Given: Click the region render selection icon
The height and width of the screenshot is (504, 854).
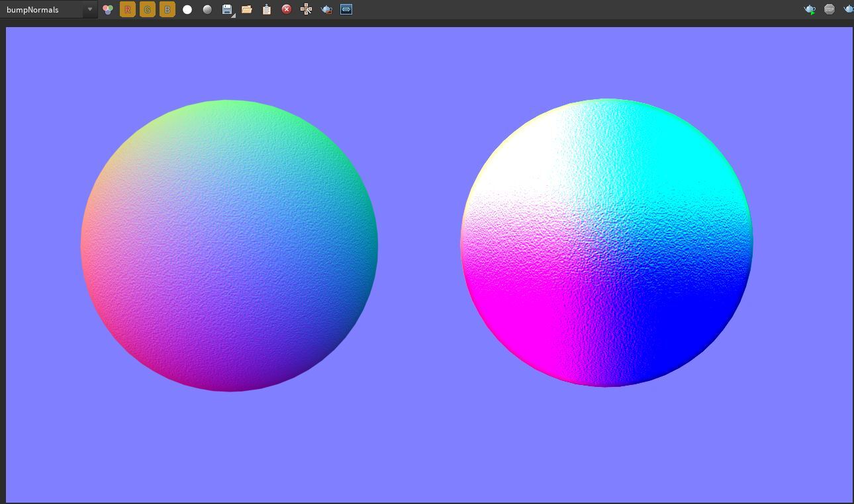Looking at the screenshot, I should 307,9.
